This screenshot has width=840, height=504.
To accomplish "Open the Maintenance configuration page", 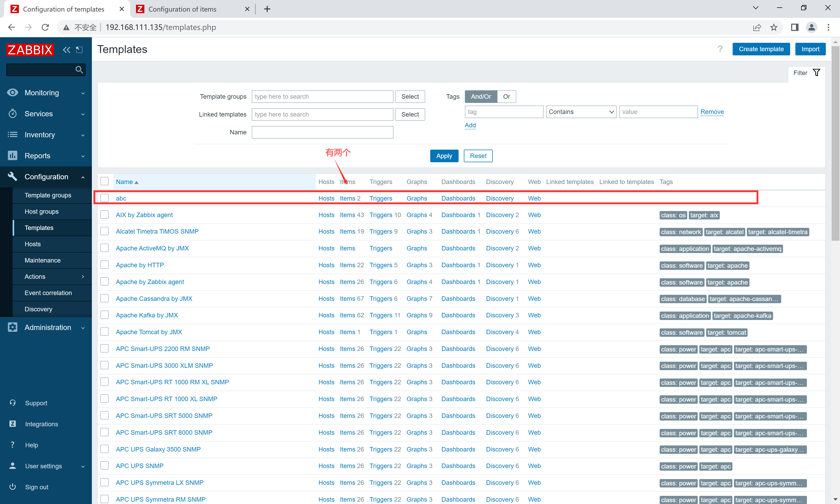I will (x=43, y=260).
